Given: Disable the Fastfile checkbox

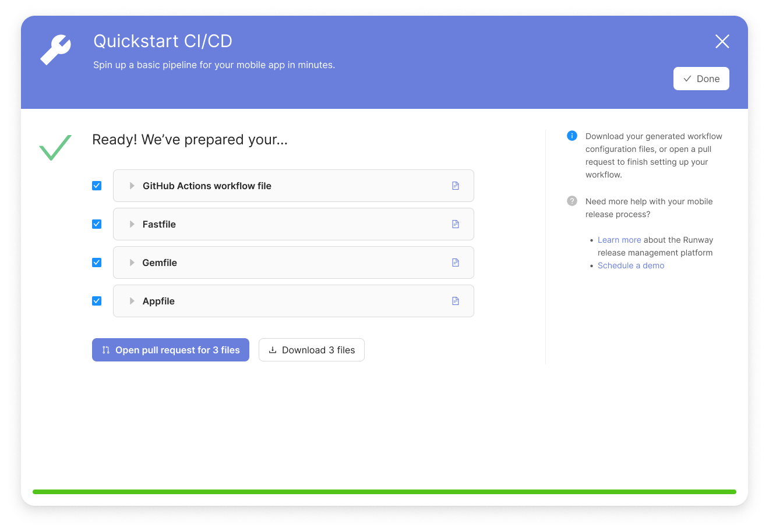Looking at the screenshot, I should 96,224.
